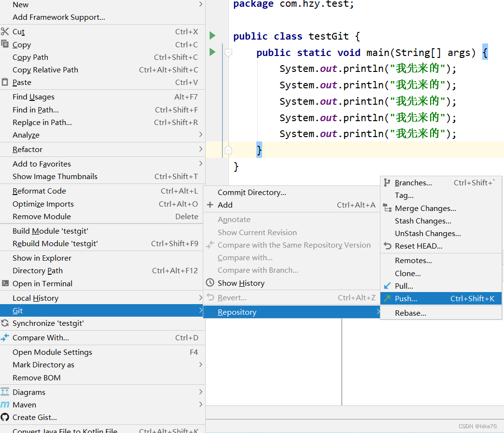This screenshot has width=504, height=433.
Task: Click highlighted closing brace of main method
Action: (x=259, y=150)
